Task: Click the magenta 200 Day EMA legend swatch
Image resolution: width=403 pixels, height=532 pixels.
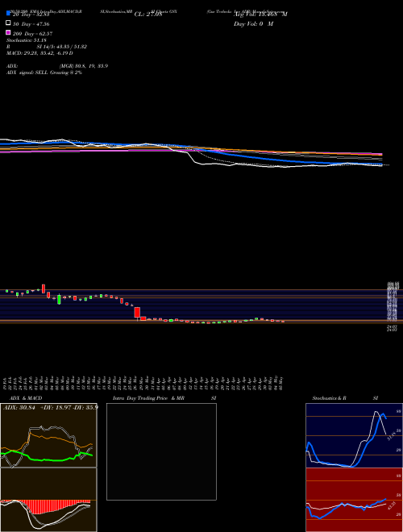Action: click(8, 32)
